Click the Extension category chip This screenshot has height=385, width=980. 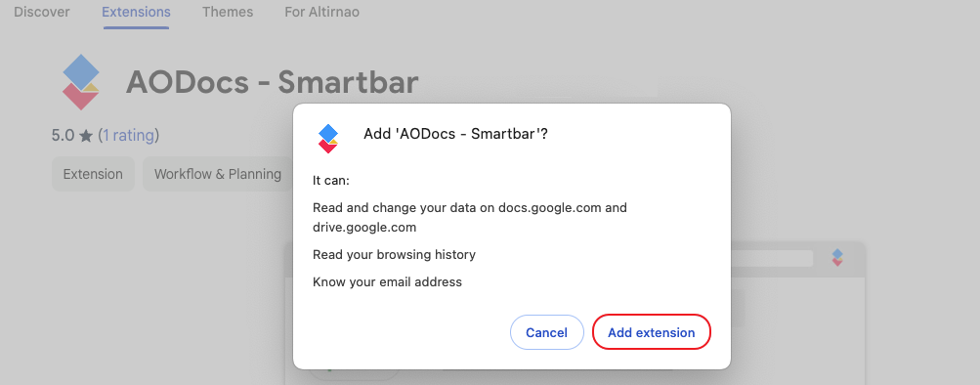[93, 174]
